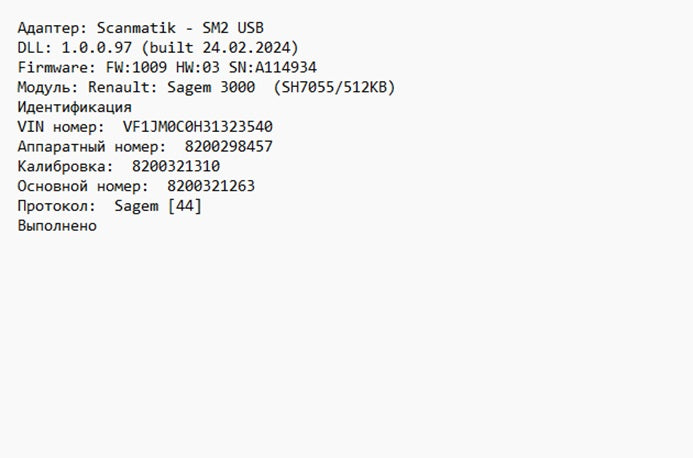Click the 'VIN номер' label
Image resolution: width=693 pixels, height=458 pixels.
pyautogui.click(x=58, y=127)
